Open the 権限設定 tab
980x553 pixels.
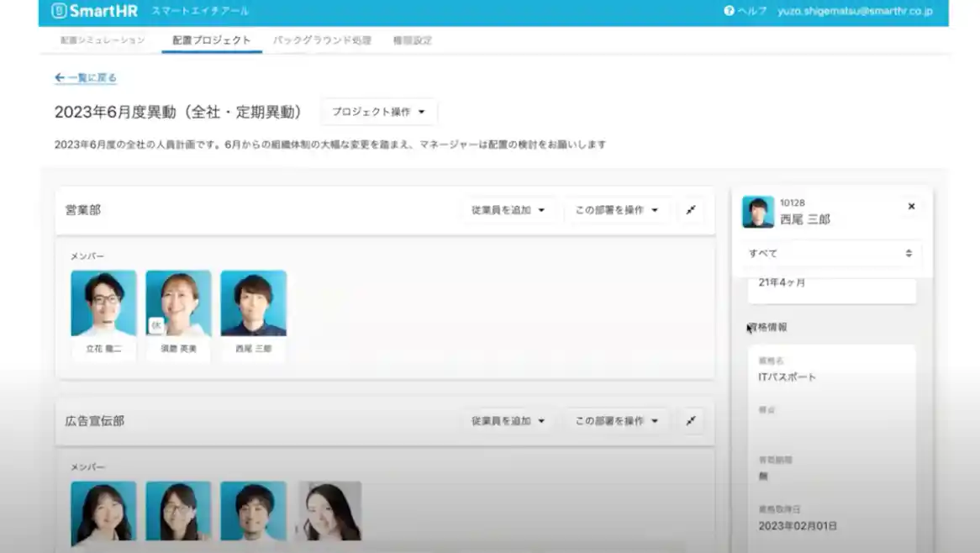click(412, 40)
